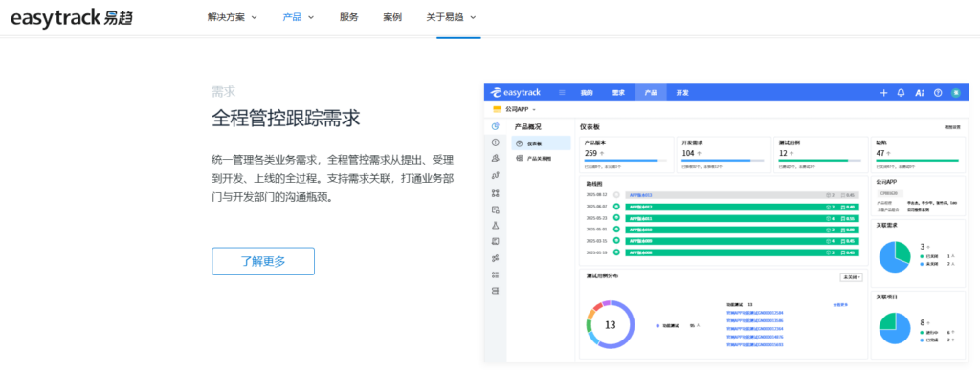980x373 pixels.
Task: Click the 缺陷 47 progress bar
Action: pyautogui.click(x=918, y=161)
